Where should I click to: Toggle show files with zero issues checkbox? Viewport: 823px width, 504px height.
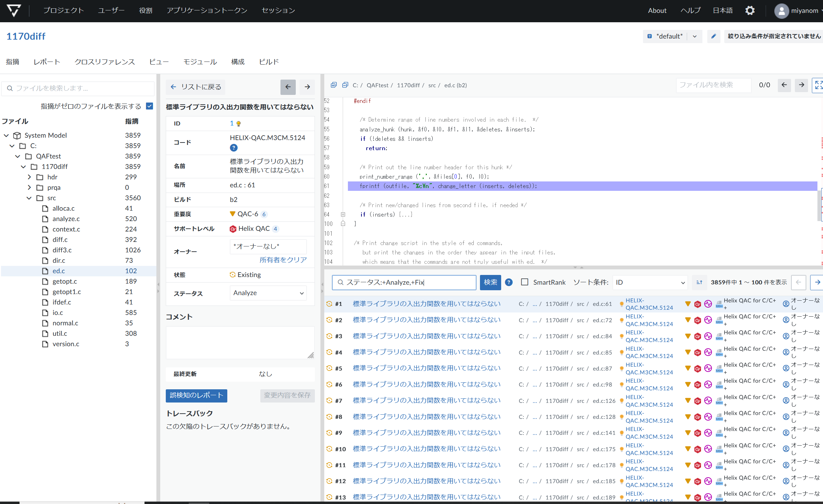[x=149, y=106]
